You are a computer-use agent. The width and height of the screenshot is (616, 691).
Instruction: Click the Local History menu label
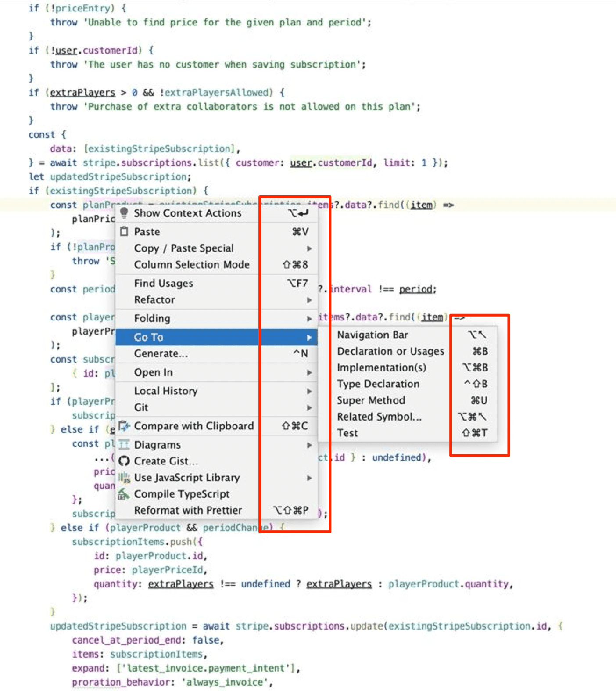point(166,391)
